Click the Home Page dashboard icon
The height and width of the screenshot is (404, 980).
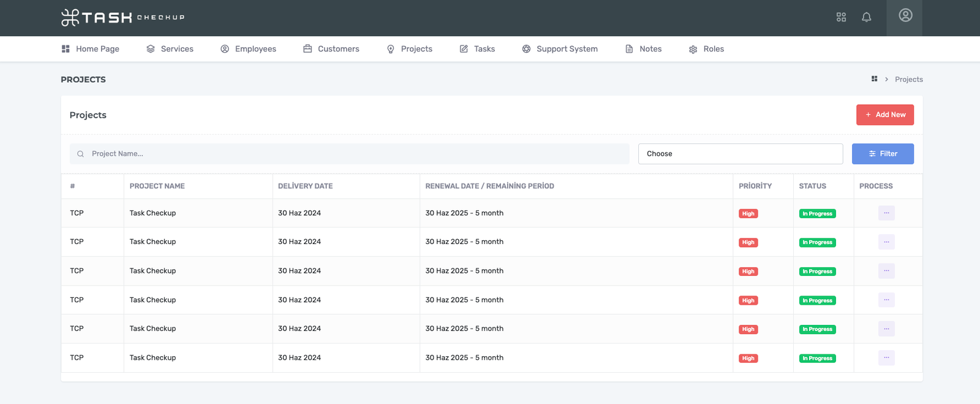coord(66,49)
